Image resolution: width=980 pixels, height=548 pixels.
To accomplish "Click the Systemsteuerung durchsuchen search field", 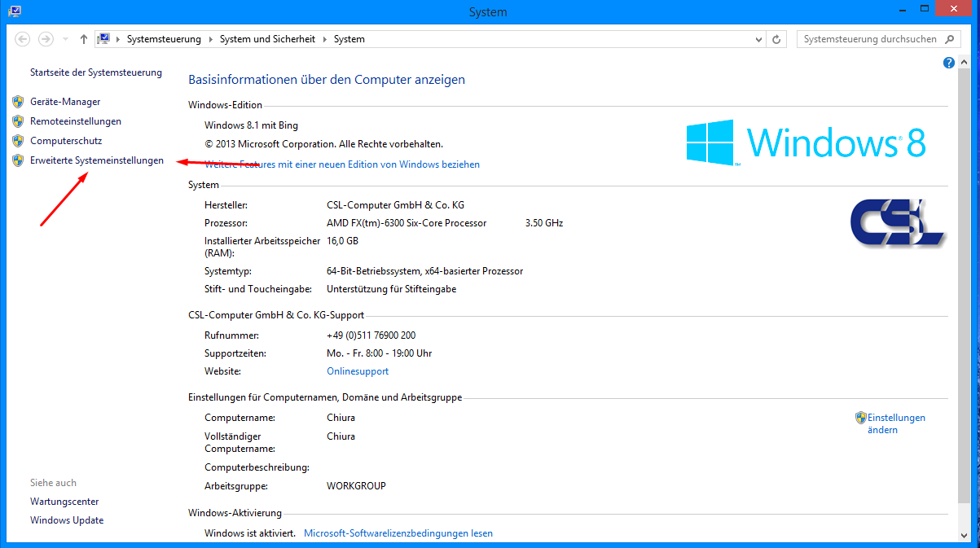I will 870,39.
